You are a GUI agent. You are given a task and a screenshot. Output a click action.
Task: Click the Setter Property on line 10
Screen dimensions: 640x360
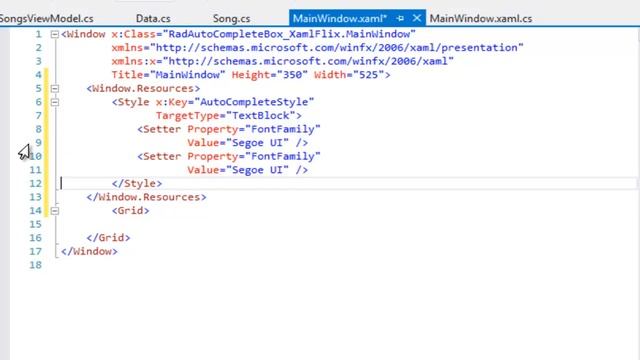[229, 156]
